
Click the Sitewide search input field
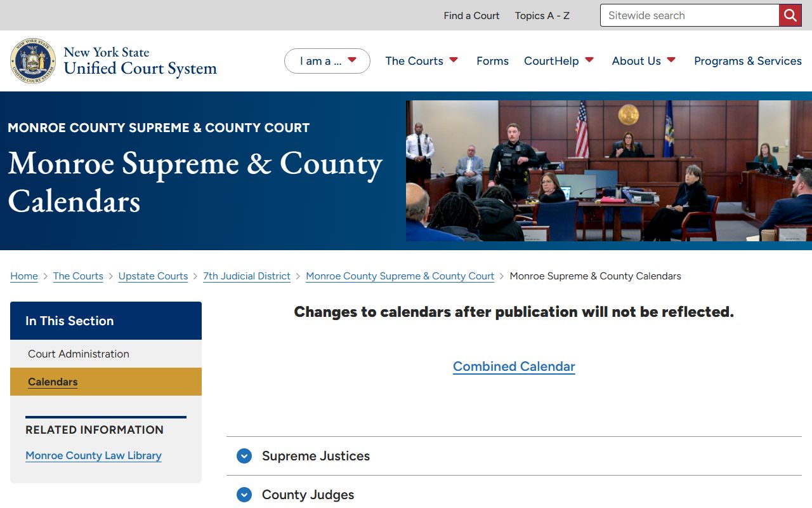pyautogui.click(x=690, y=15)
